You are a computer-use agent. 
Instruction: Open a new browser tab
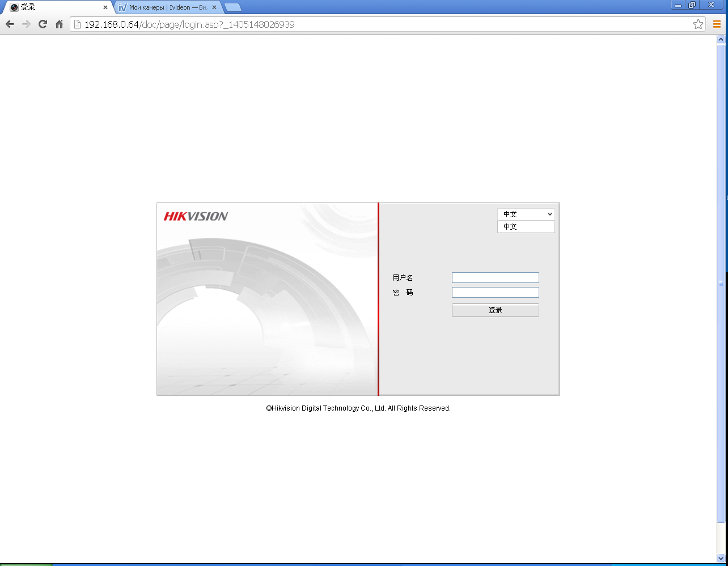pyautogui.click(x=232, y=7)
